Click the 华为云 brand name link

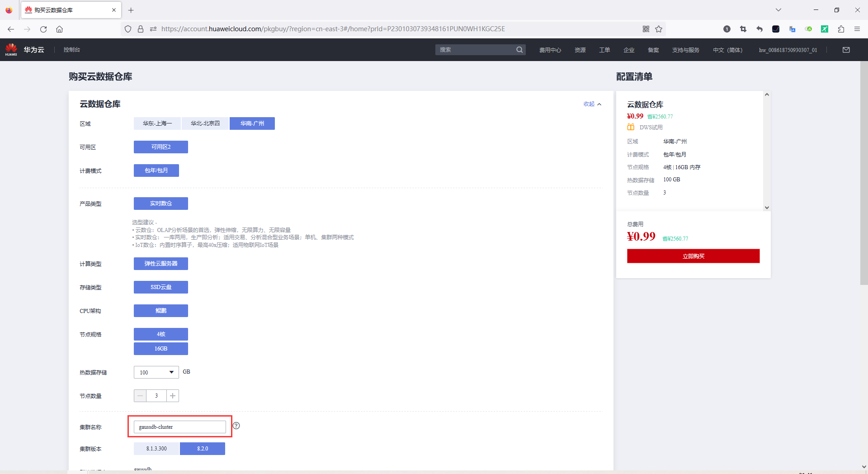click(34, 50)
